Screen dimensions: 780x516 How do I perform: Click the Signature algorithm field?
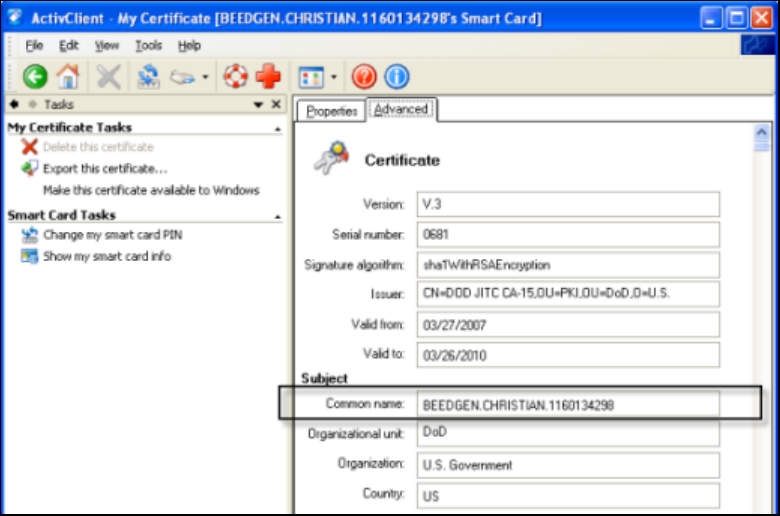pyautogui.click(x=568, y=265)
